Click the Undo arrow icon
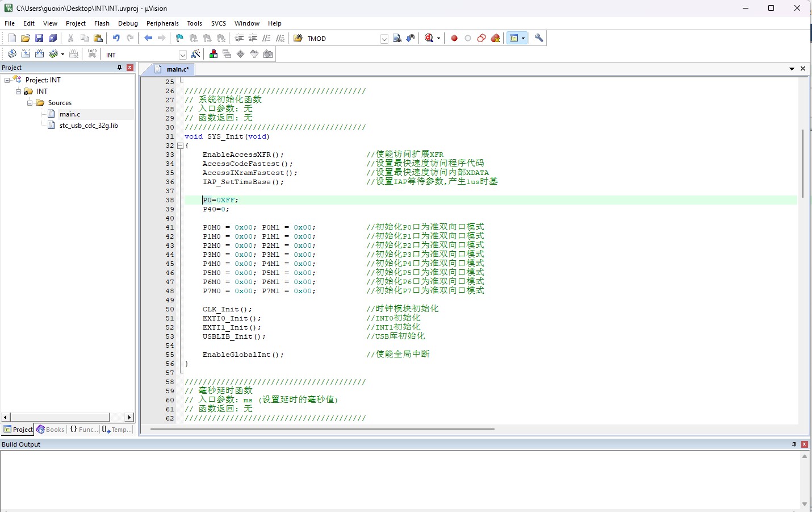Screen dimensions: 812x512 [x=116, y=38]
